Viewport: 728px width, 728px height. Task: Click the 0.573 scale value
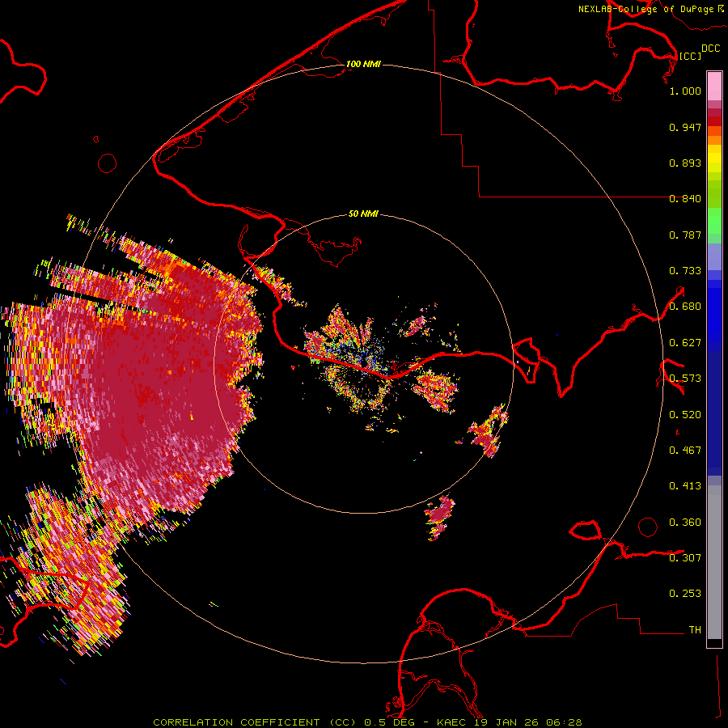[x=685, y=379]
